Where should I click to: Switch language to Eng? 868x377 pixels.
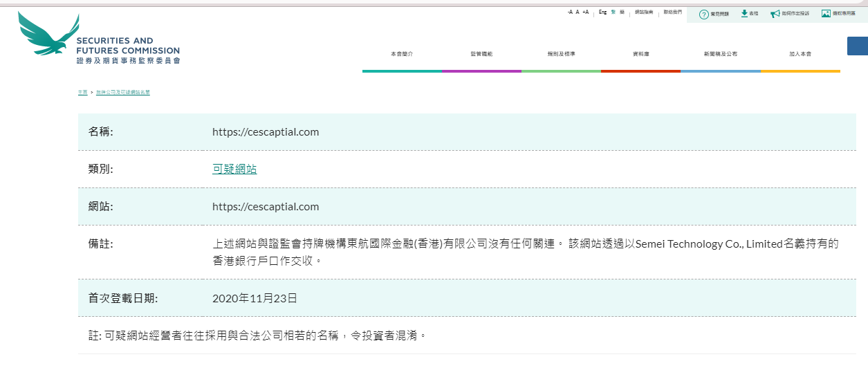pyautogui.click(x=602, y=12)
